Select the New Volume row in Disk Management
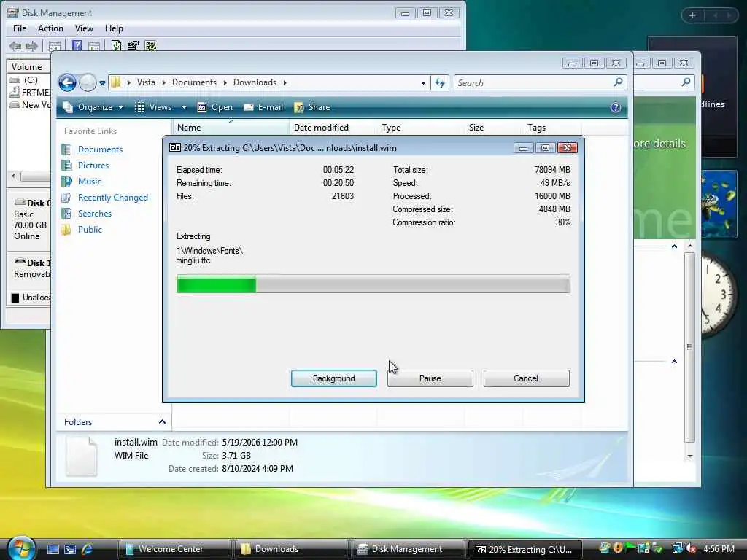 coord(29,104)
